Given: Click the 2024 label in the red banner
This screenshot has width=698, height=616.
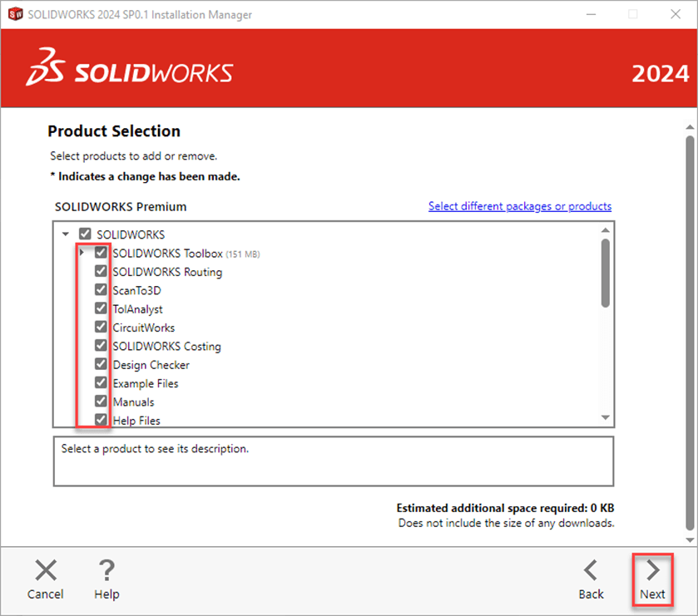Looking at the screenshot, I should [658, 73].
